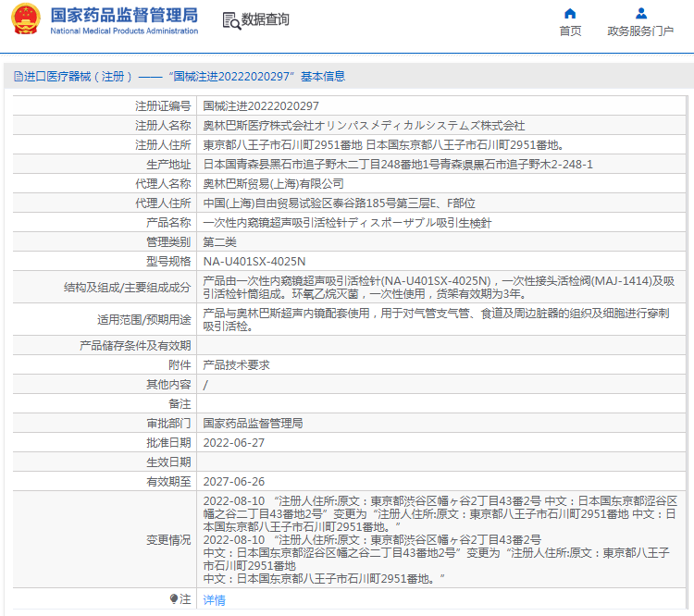
Task: Select registration number 国械注进20222020297 value
Action: tap(261, 106)
